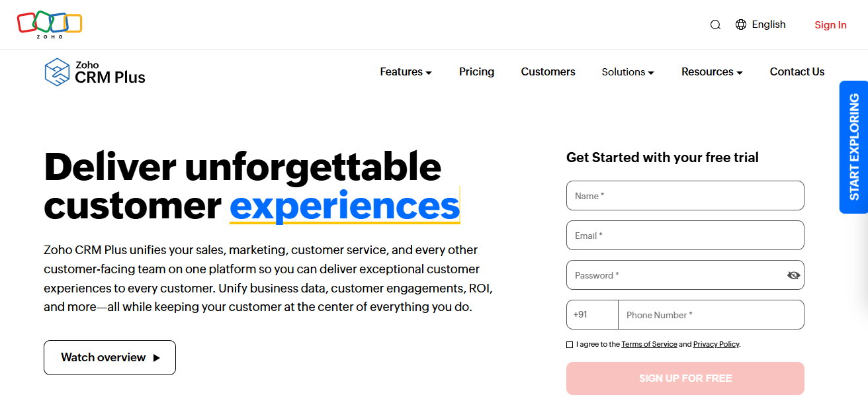Open the START EXPLORING side tab
The width and height of the screenshot is (868, 397).
pos(853,147)
